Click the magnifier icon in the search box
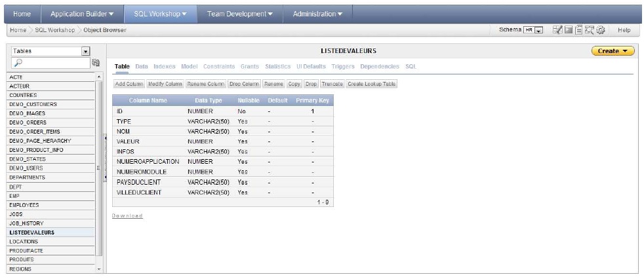The width and height of the screenshot is (644, 279). click(18, 63)
